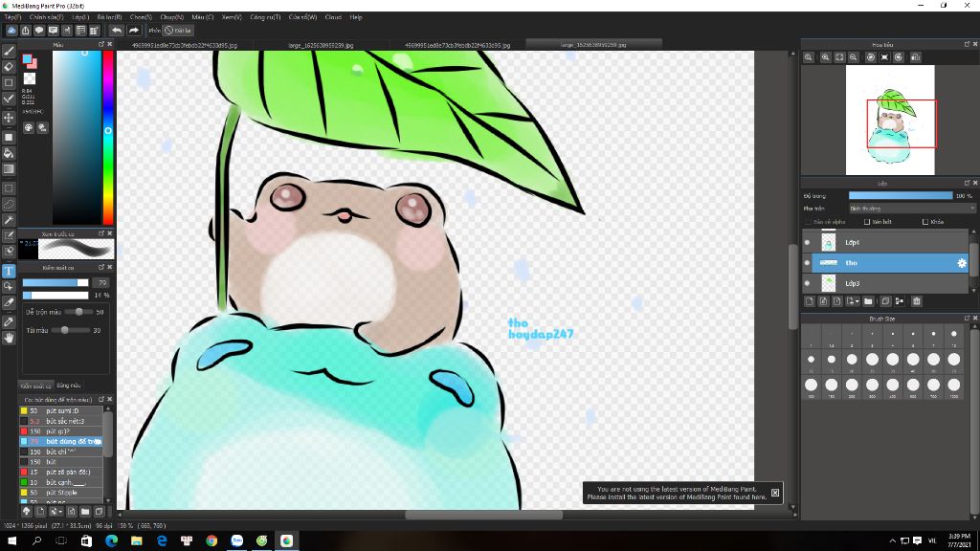Enable the Khóa lock checkbox

925,222
